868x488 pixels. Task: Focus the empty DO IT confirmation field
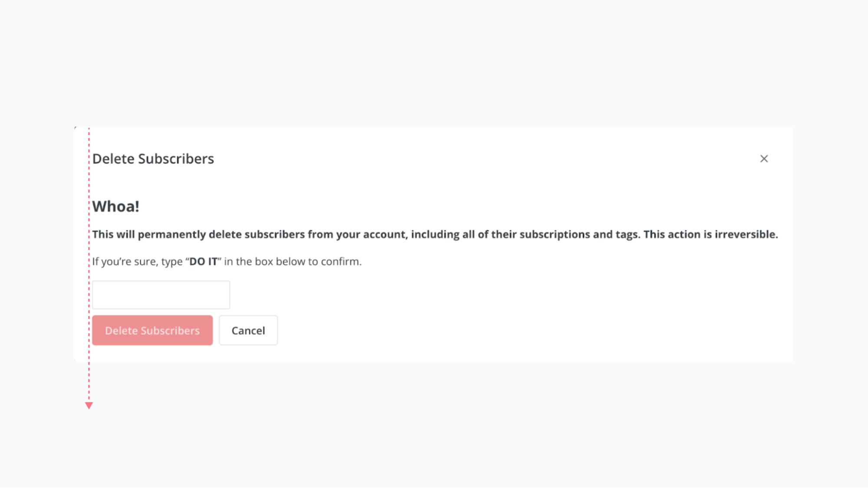[x=161, y=295]
